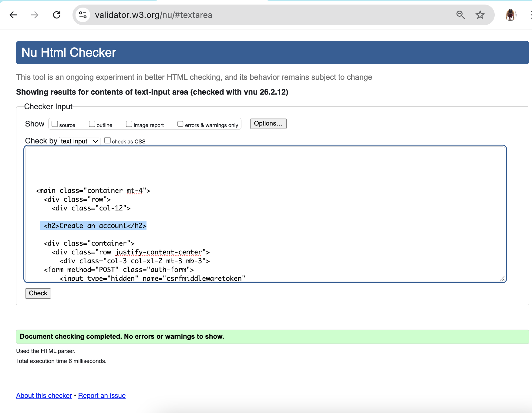Click Report an issue
The height and width of the screenshot is (413, 532).
point(102,395)
